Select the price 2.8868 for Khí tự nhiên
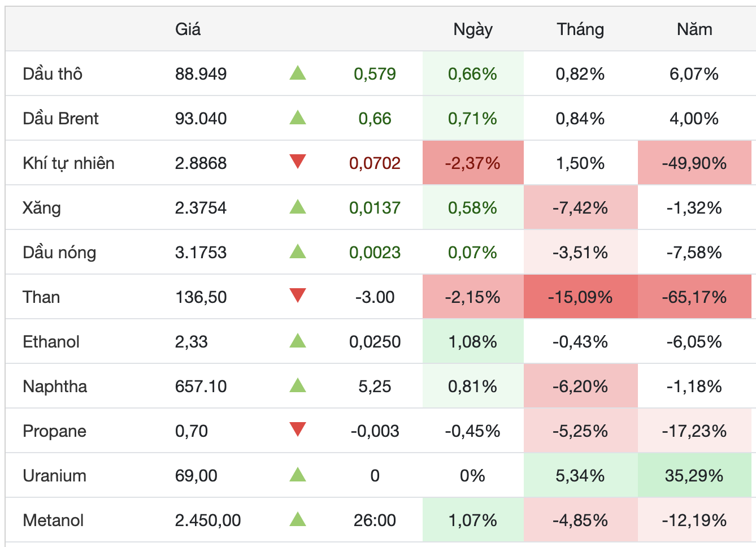756x547 pixels. pyautogui.click(x=201, y=163)
